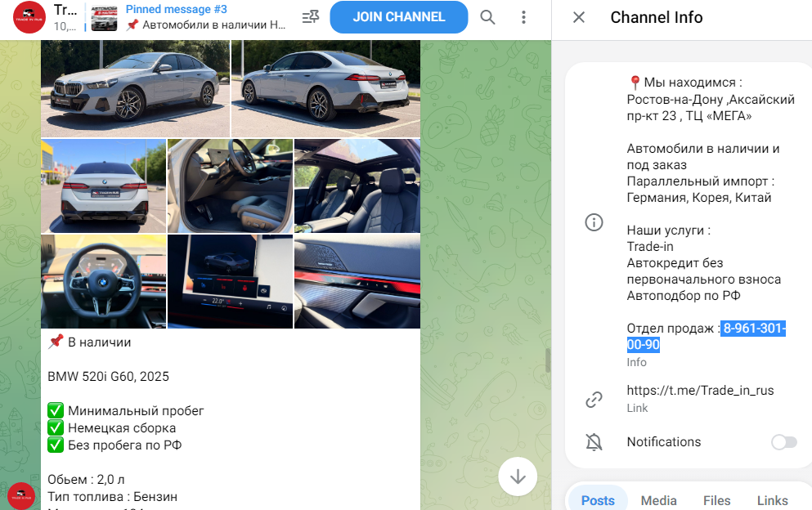Click the 'Автоподбор по РФ' text
This screenshot has width=812, height=510.
(684, 296)
